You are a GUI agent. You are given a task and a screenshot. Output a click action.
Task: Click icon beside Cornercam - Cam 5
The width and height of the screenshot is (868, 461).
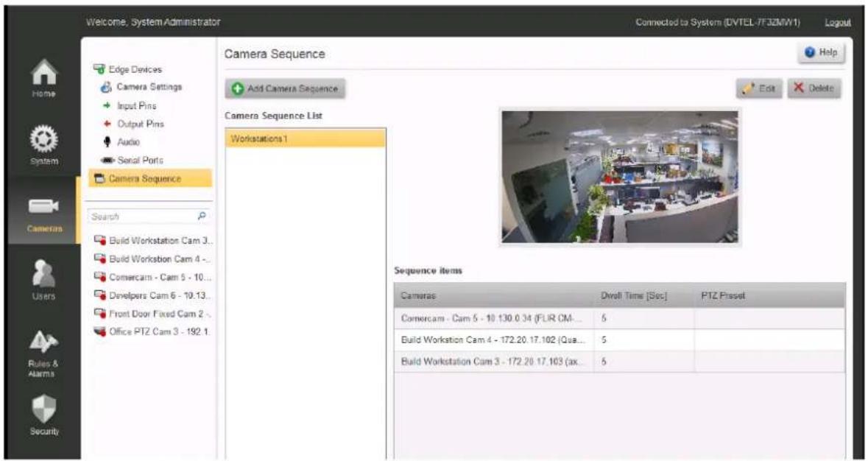pyautogui.click(x=100, y=276)
